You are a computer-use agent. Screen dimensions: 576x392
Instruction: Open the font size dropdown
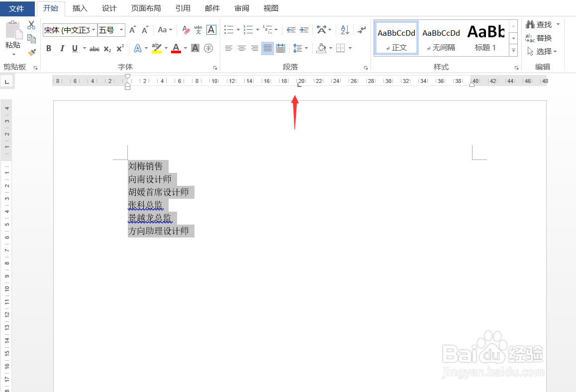pos(121,30)
